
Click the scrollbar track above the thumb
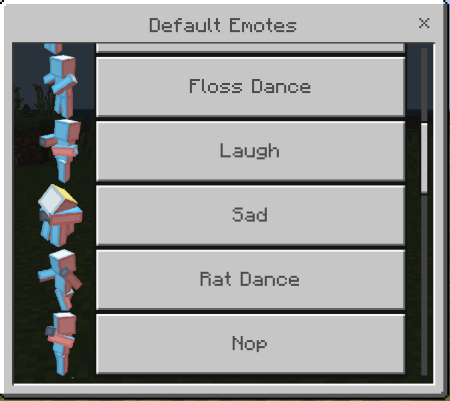point(424,85)
